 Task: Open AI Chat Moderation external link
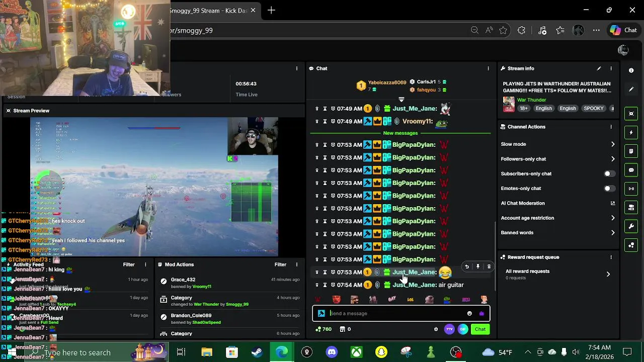(613, 203)
